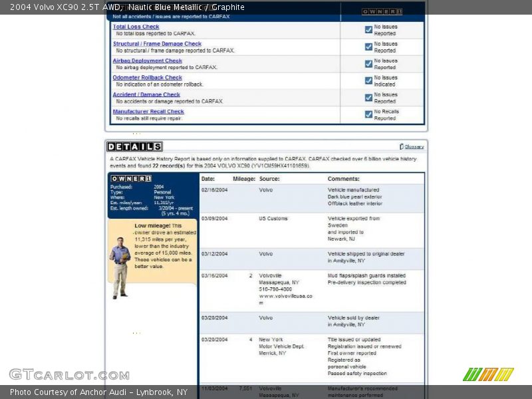Image resolution: width=532 pixels, height=399 pixels.
Task: Select the Date: column header
Action: [208, 179]
